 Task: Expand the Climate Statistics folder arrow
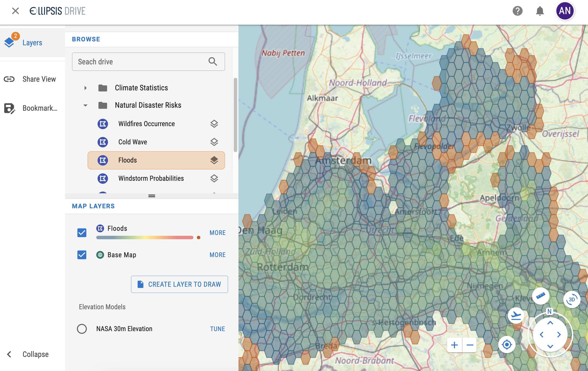point(85,88)
